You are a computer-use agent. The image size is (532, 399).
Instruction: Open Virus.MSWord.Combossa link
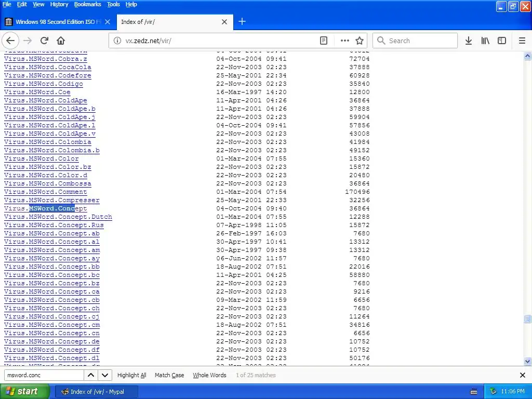click(x=47, y=183)
